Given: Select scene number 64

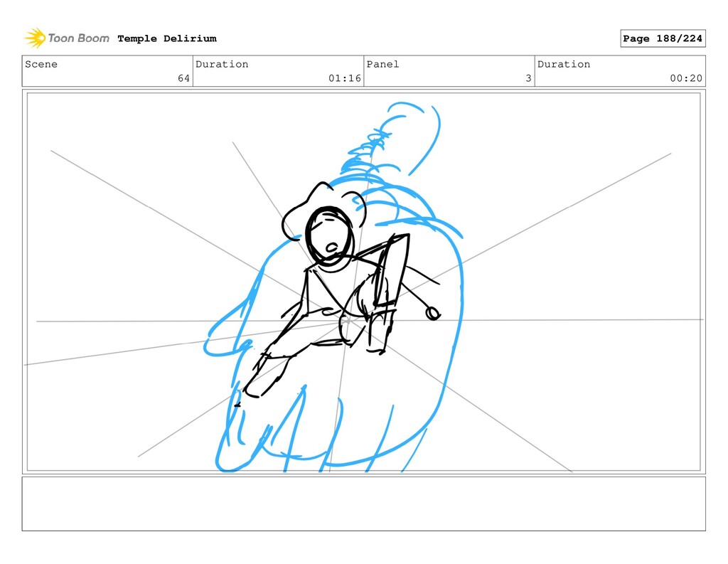Looking at the screenshot, I should (x=184, y=78).
